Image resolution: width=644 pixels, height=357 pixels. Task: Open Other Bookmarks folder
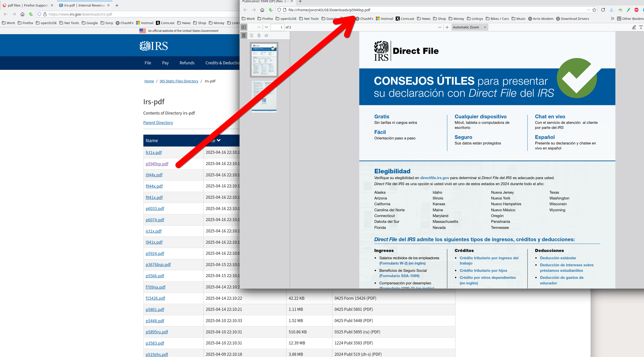coord(630,19)
